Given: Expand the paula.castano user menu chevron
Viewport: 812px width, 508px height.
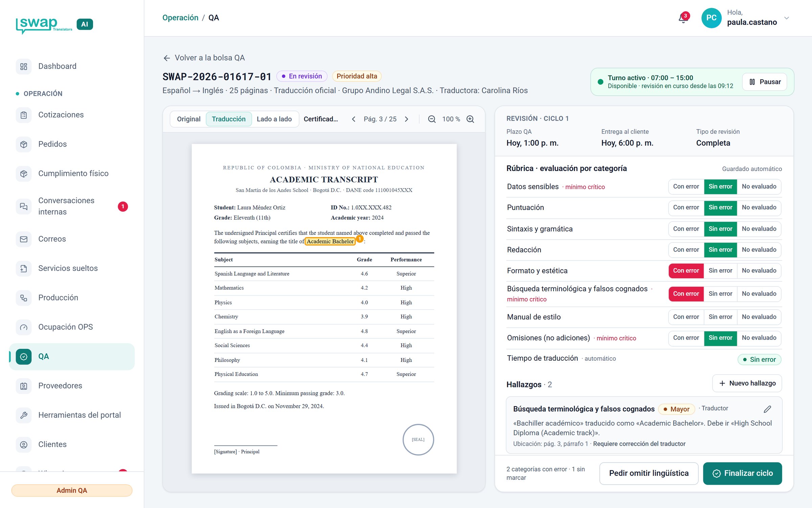Looking at the screenshot, I should click(787, 18).
